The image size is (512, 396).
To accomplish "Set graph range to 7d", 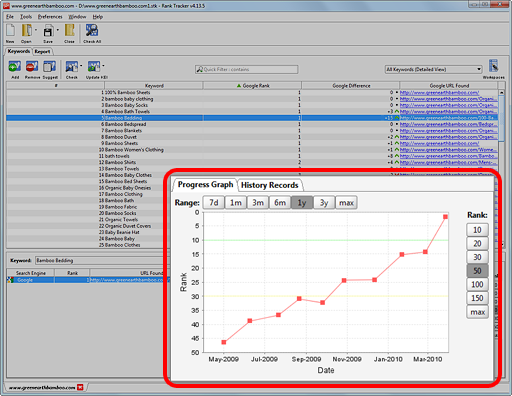I will pyautogui.click(x=214, y=203).
